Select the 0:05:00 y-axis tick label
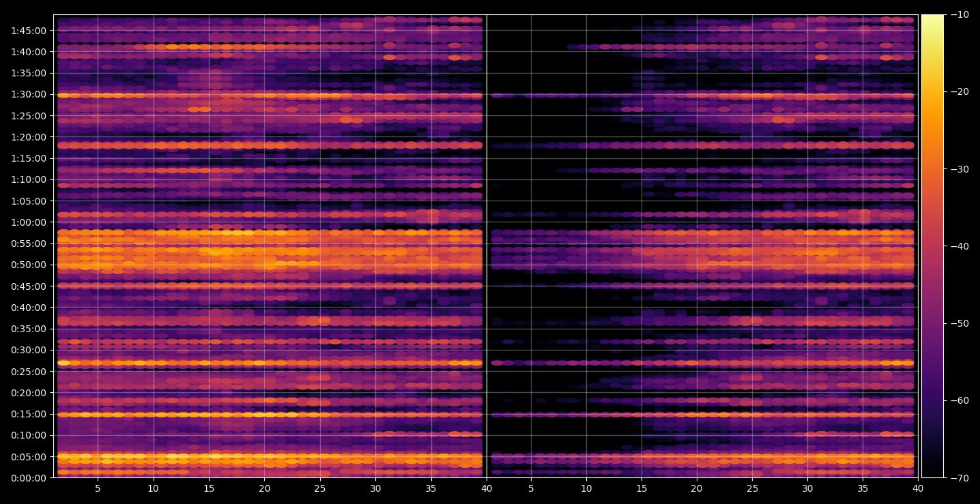The height and width of the screenshot is (504, 980). pyautogui.click(x=29, y=457)
